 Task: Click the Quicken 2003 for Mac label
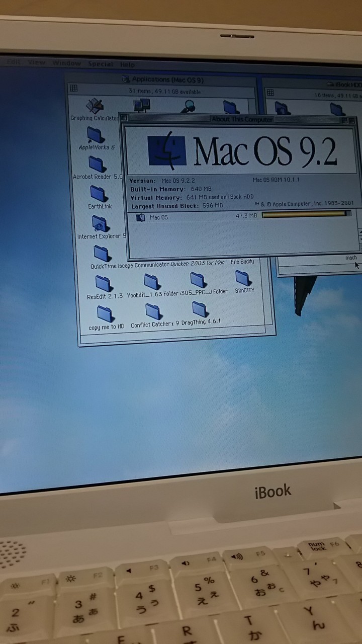(x=197, y=263)
